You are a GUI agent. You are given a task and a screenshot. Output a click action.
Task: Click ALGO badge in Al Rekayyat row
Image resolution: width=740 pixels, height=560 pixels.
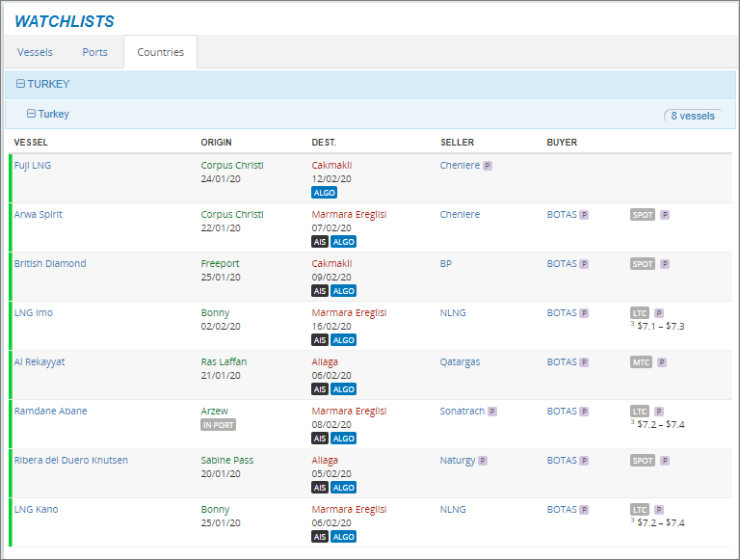coord(343,389)
